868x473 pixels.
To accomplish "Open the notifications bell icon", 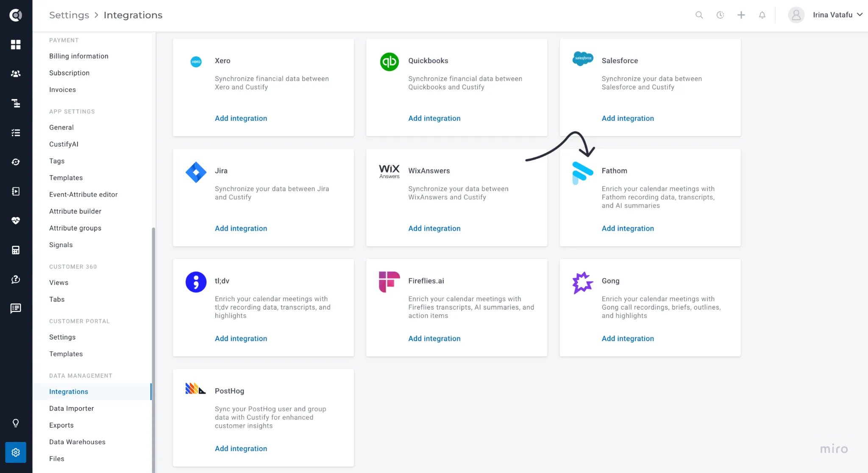I will point(762,15).
